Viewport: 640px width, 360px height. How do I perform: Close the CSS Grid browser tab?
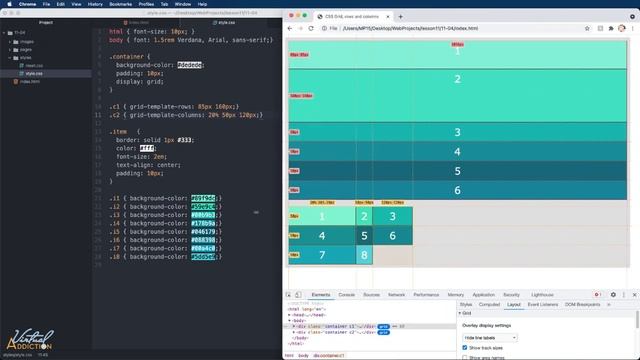pos(388,17)
